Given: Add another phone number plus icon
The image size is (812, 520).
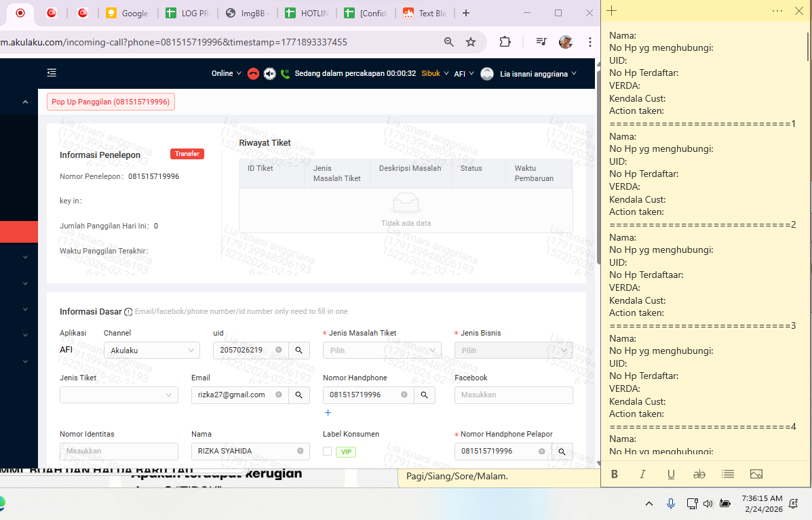Looking at the screenshot, I should [x=328, y=412].
